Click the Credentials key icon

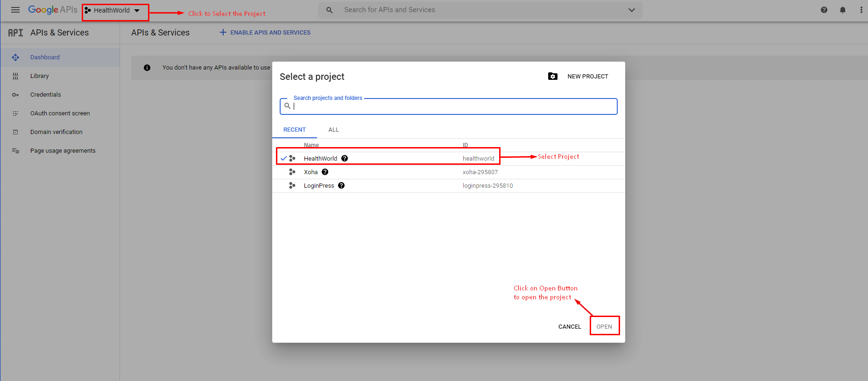15,95
